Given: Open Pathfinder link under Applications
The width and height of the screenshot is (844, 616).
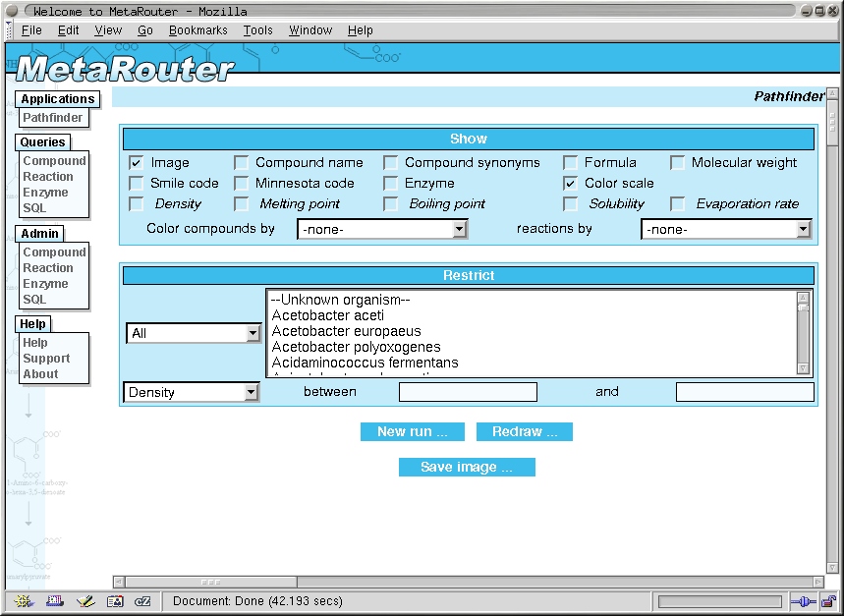Looking at the screenshot, I should tap(53, 118).
